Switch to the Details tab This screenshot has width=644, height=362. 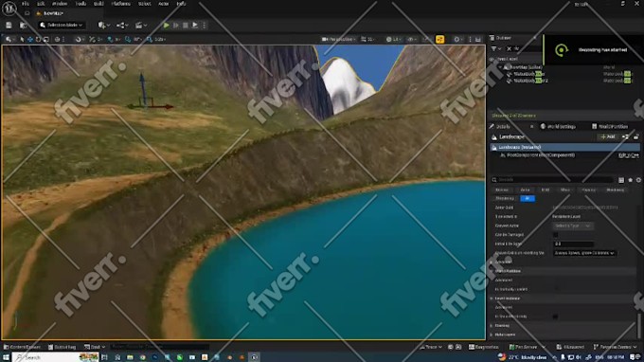[503, 127]
